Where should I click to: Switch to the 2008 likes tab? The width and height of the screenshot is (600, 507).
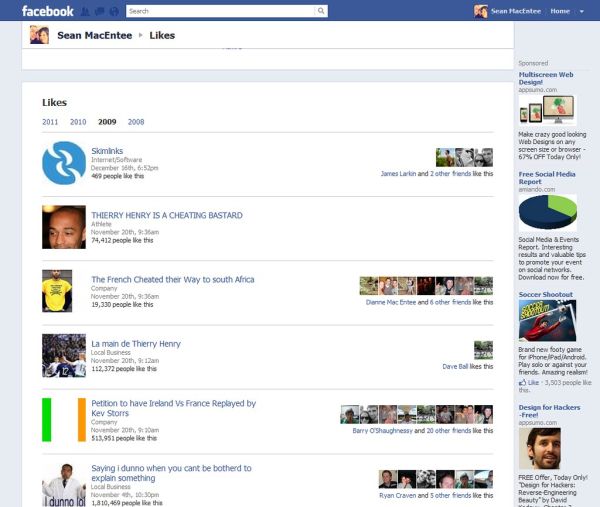point(136,122)
